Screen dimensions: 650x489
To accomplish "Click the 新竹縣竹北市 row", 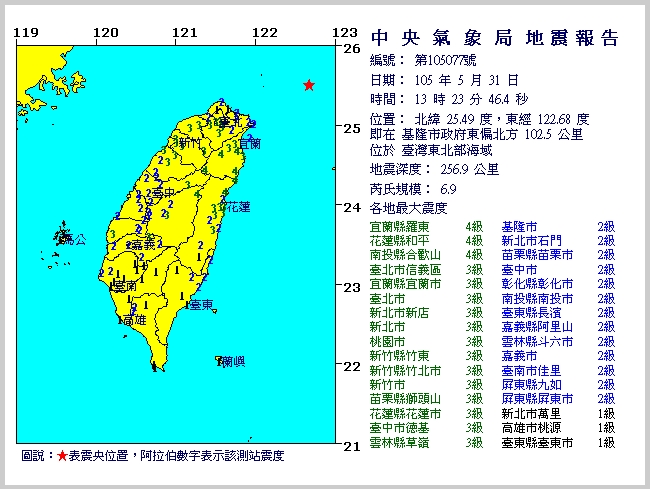I will click(x=426, y=371).
